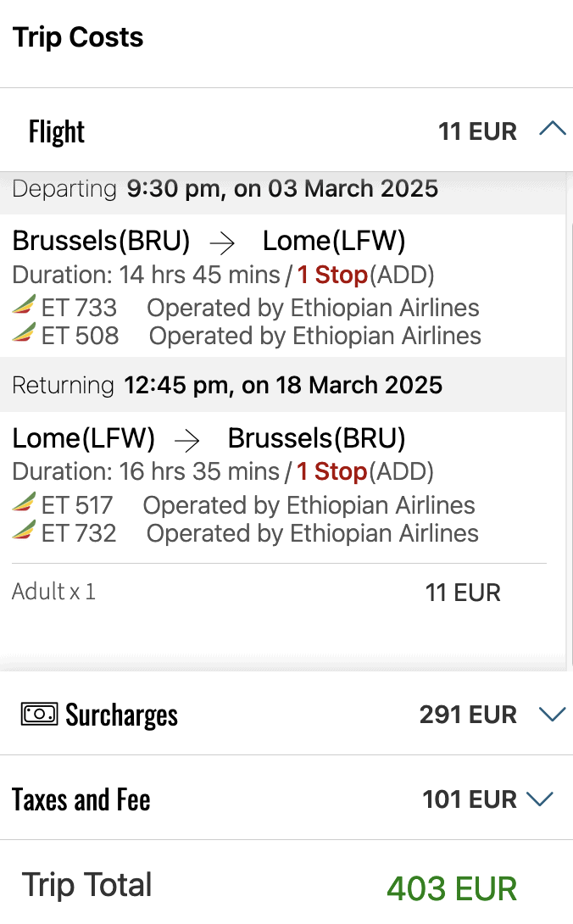Screen dimensions: 573x924
Task: Click the Surcharges cash icon
Action: [x=39, y=715]
